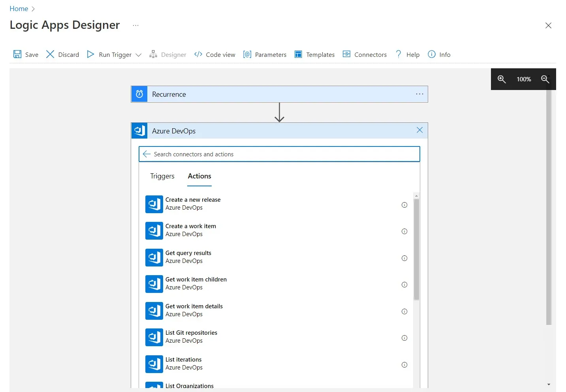
Task: Click the icon of List iterations
Action: [154, 364]
